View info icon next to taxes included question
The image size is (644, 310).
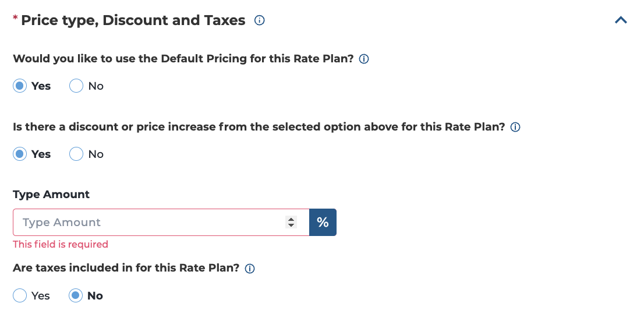(x=250, y=269)
